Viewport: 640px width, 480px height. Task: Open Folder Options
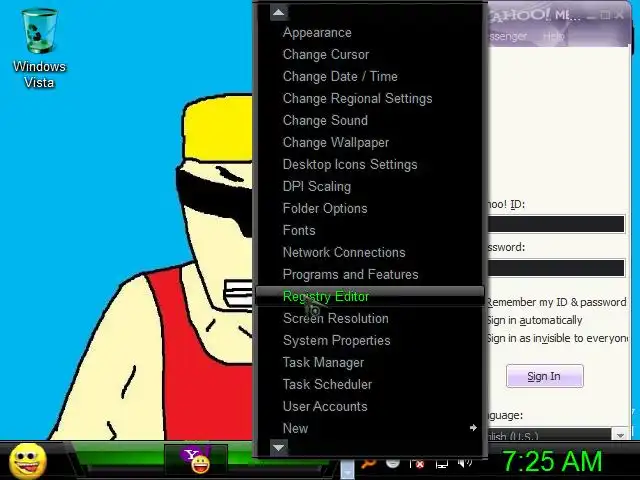tap(325, 209)
